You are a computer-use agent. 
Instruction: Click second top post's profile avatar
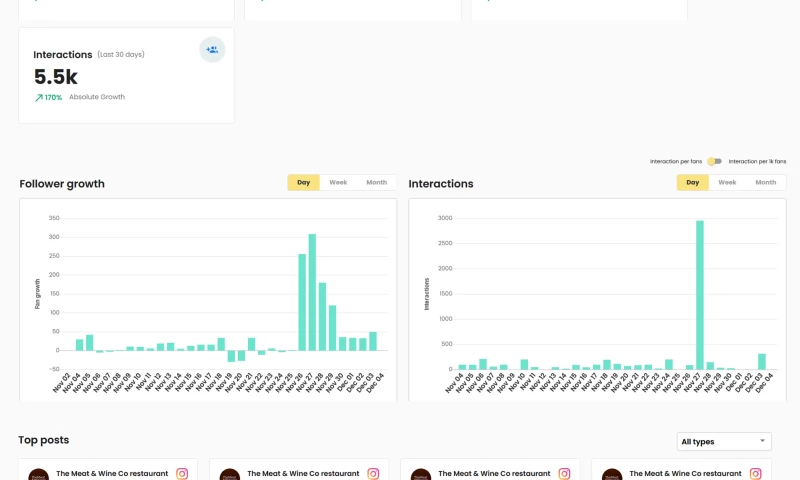click(229, 475)
